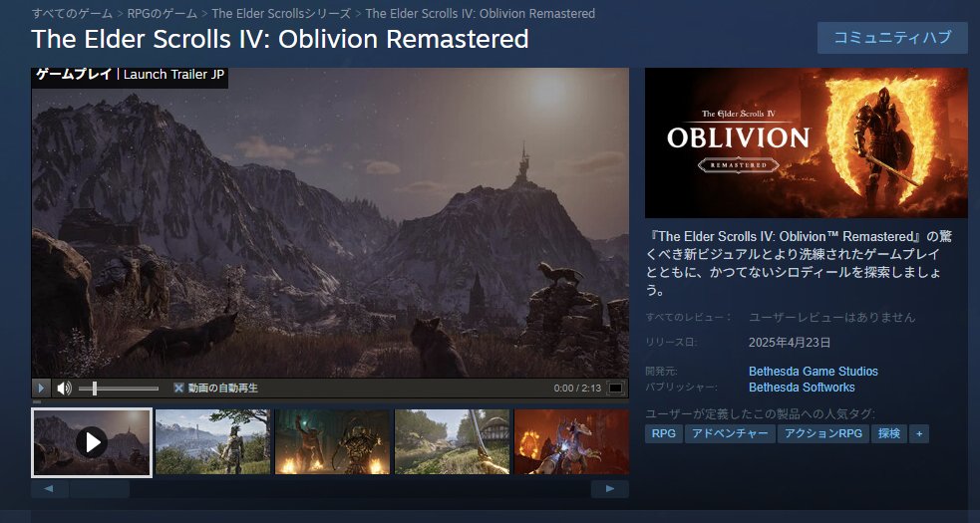Select the RPG tag

click(664, 433)
